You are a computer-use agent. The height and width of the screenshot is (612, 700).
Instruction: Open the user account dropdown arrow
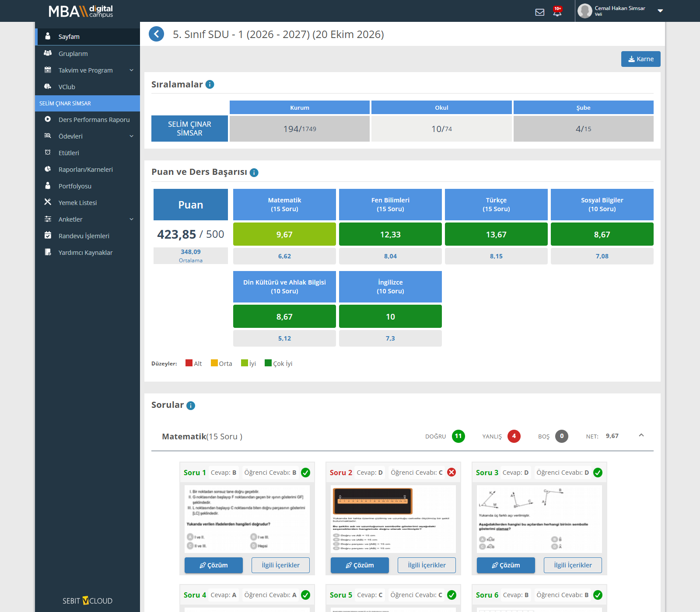click(660, 11)
